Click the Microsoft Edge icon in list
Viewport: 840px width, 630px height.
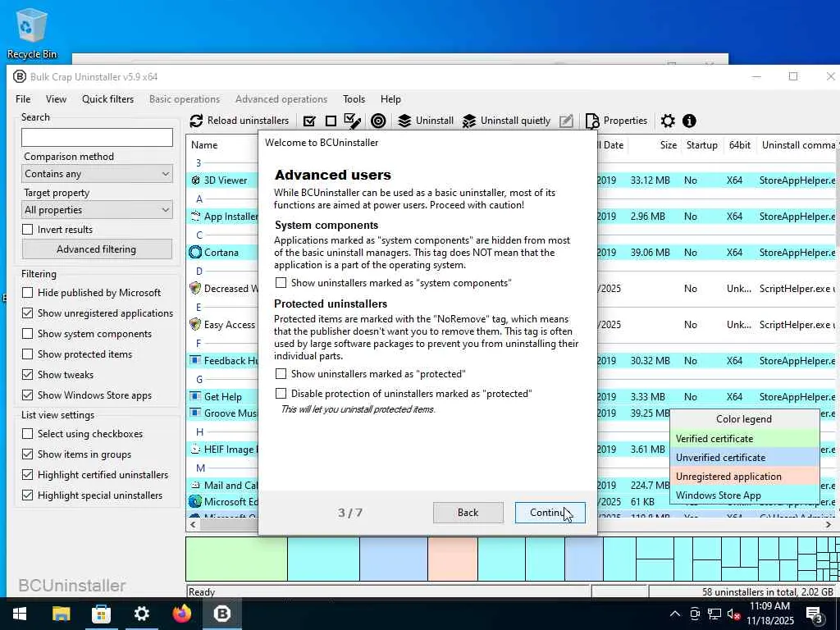[x=195, y=501]
